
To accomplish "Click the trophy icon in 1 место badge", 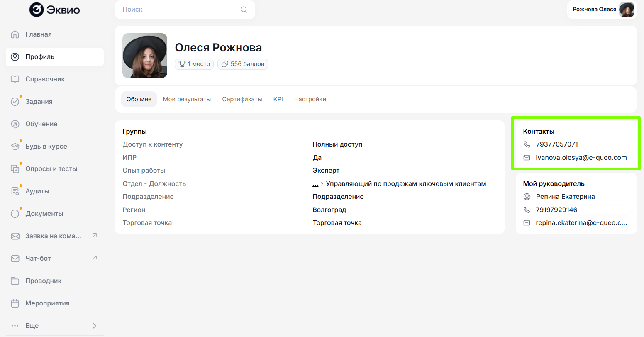I will point(182,64).
